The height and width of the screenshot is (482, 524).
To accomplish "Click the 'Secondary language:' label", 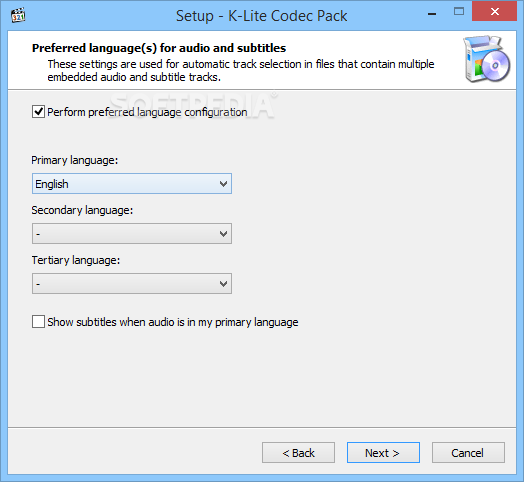I will coord(82,210).
